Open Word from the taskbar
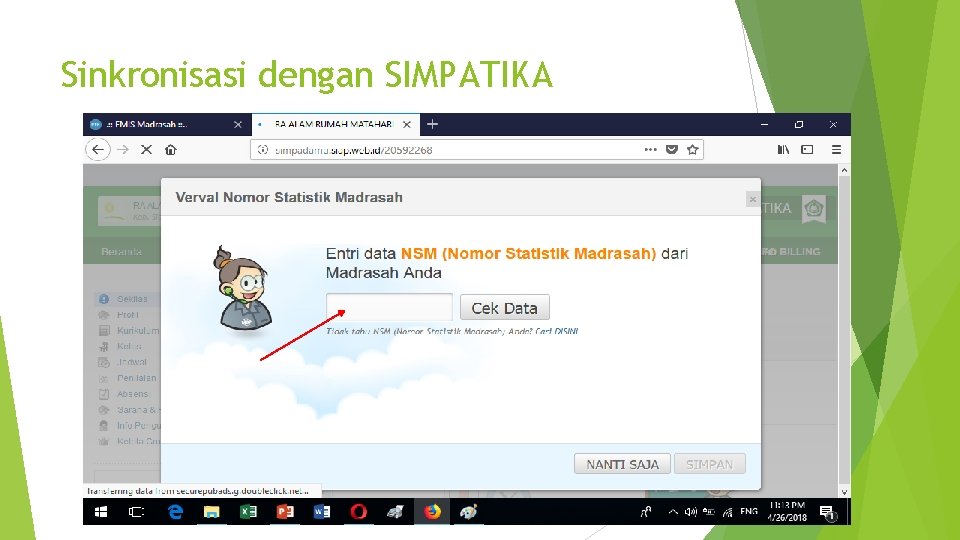This screenshot has height=540, width=960. pos(322,512)
